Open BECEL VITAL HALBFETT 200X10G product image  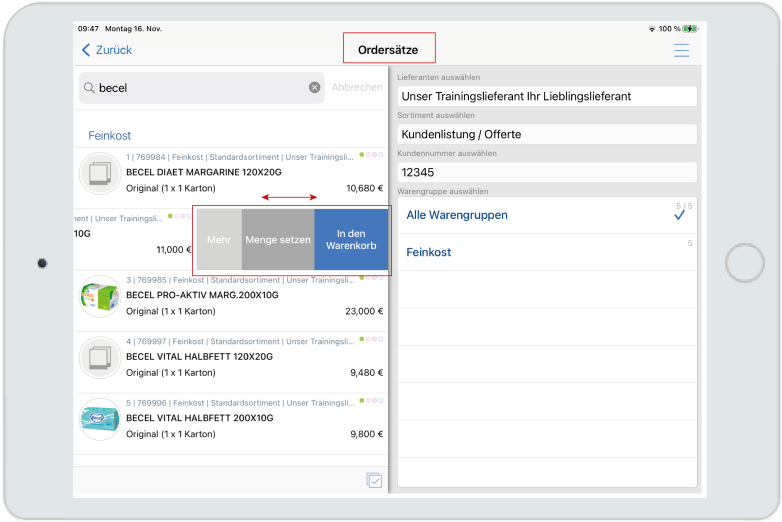100,419
